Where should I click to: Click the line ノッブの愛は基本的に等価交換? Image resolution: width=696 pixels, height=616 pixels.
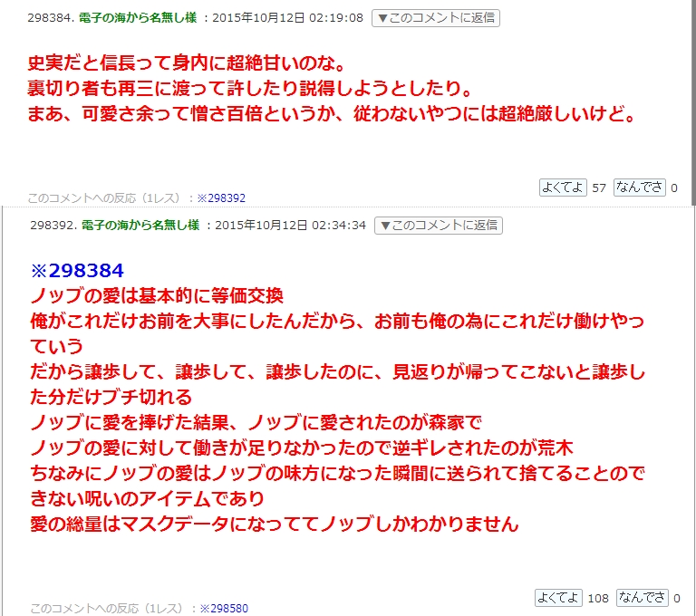tap(157, 296)
